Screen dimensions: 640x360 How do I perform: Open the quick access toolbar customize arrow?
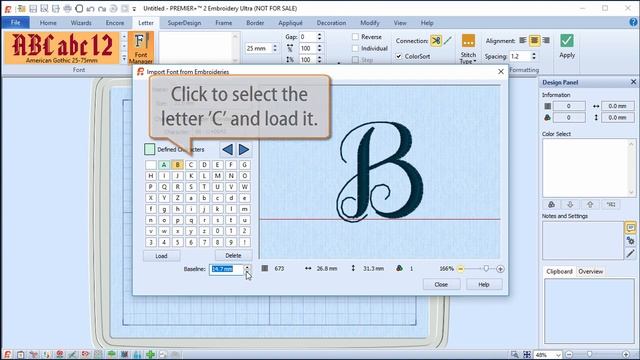click(x=134, y=9)
